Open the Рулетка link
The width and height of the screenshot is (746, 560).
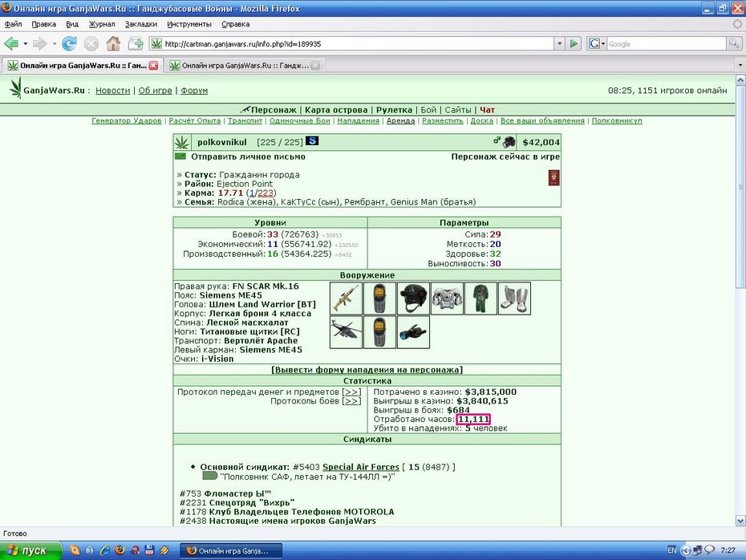394,110
